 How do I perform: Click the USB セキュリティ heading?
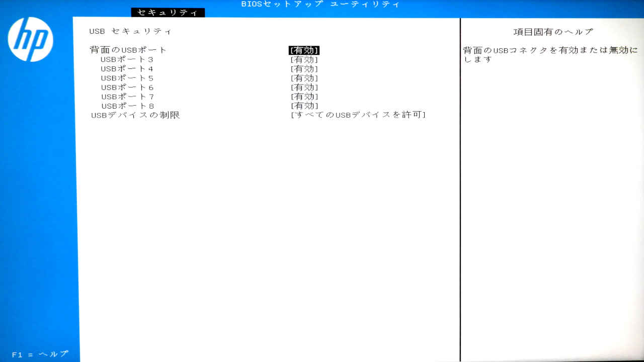pos(130,30)
